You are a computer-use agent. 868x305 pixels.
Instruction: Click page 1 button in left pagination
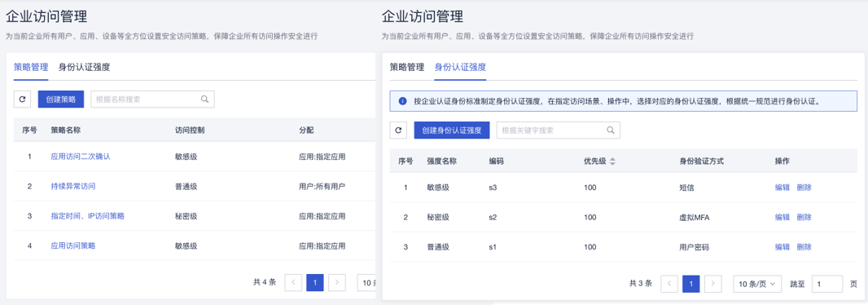point(315,283)
